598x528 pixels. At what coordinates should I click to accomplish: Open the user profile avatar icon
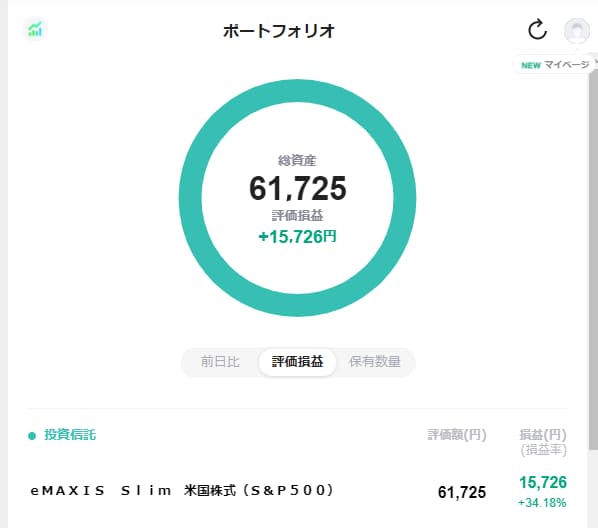coord(577,30)
